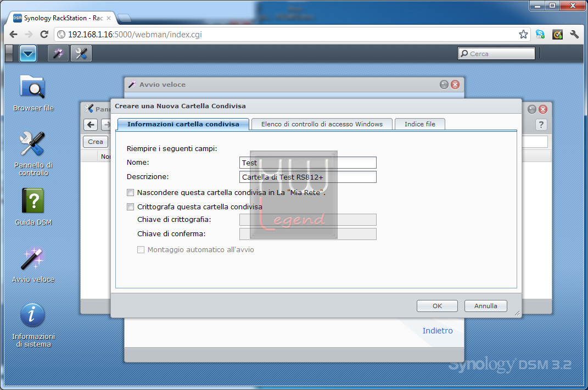Minimize the Pannello di controllo window

532,109
